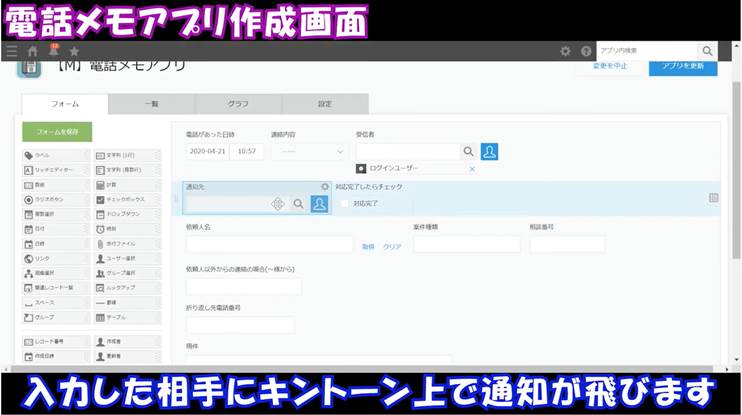Pick the 添付ファイル field from the palette

pos(127,244)
